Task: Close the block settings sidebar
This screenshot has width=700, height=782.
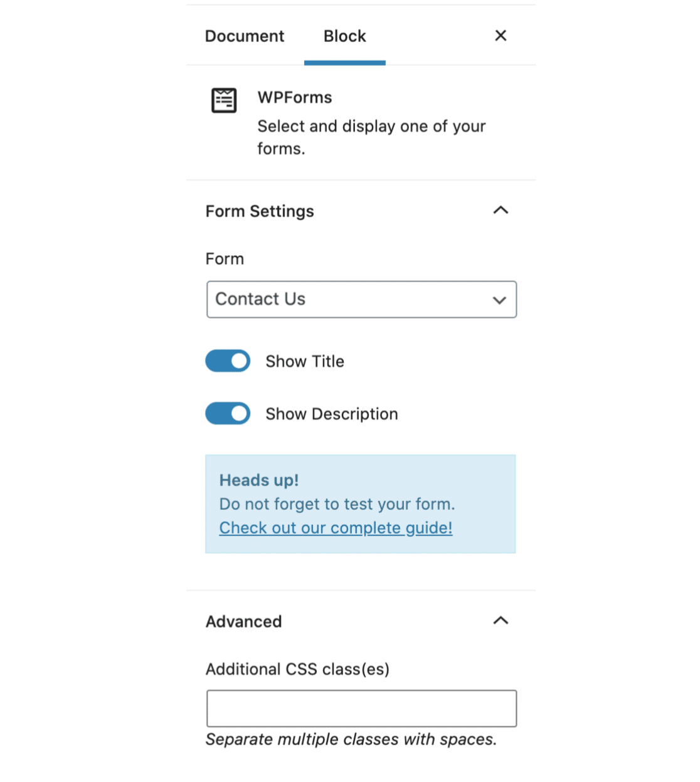Action: (501, 36)
